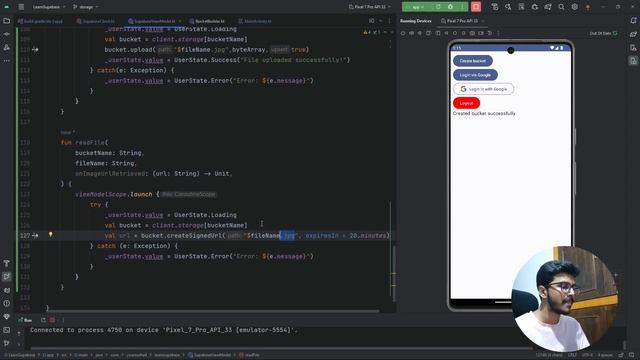The width and height of the screenshot is (640, 360).
Task: Click the emulator power button icon
Action: click(x=403, y=33)
